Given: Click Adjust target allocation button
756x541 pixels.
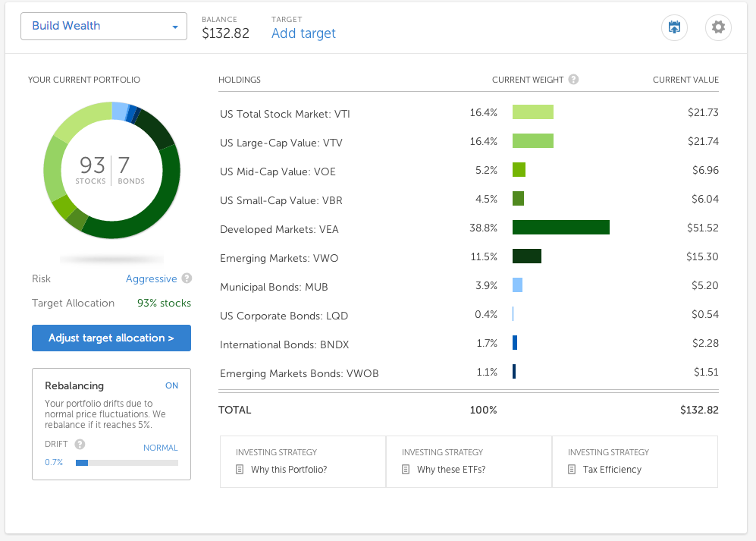Looking at the screenshot, I should coord(111,338).
